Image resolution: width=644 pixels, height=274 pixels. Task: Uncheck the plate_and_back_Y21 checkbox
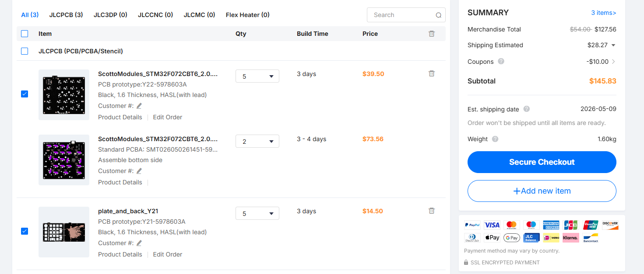pos(25,231)
